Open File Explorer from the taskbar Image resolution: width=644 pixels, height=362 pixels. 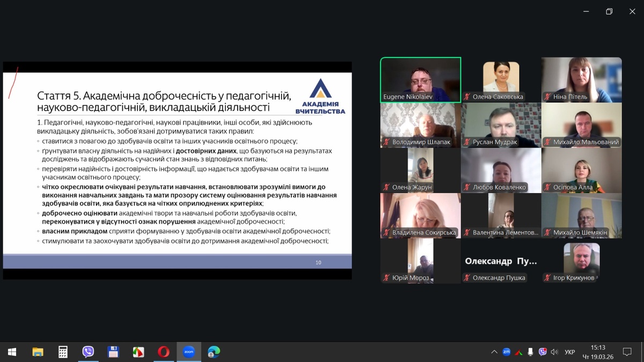[x=38, y=352]
